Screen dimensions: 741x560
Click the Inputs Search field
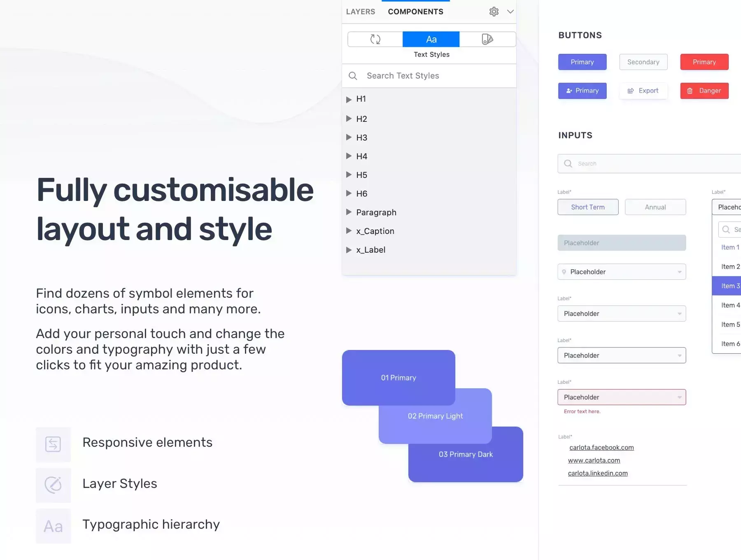tap(650, 163)
